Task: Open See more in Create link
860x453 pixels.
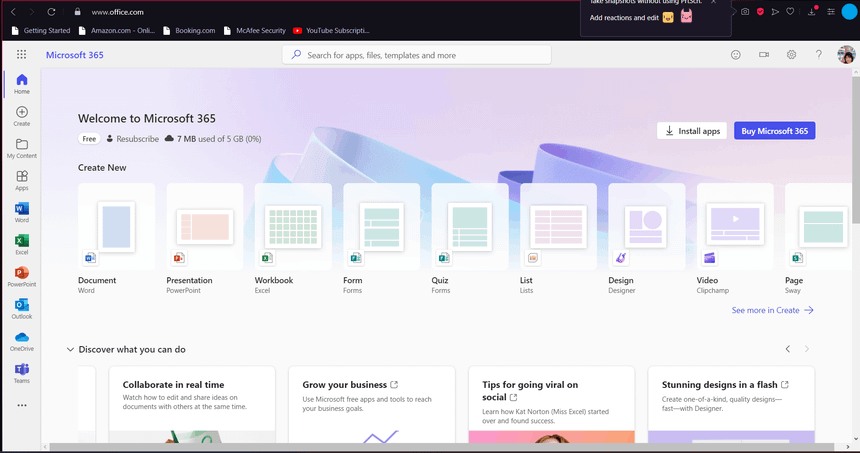Action: coord(772,310)
